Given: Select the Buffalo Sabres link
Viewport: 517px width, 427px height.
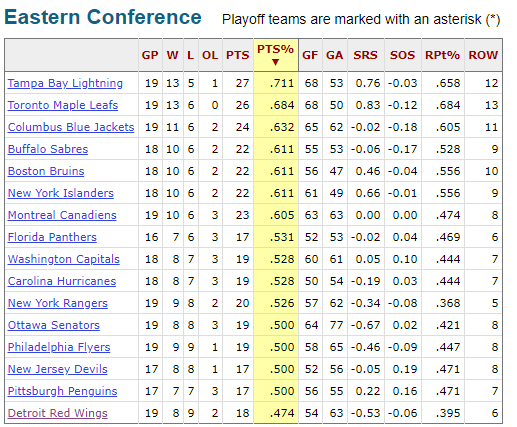Looking at the screenshot, I should click(x=48, y=149).
